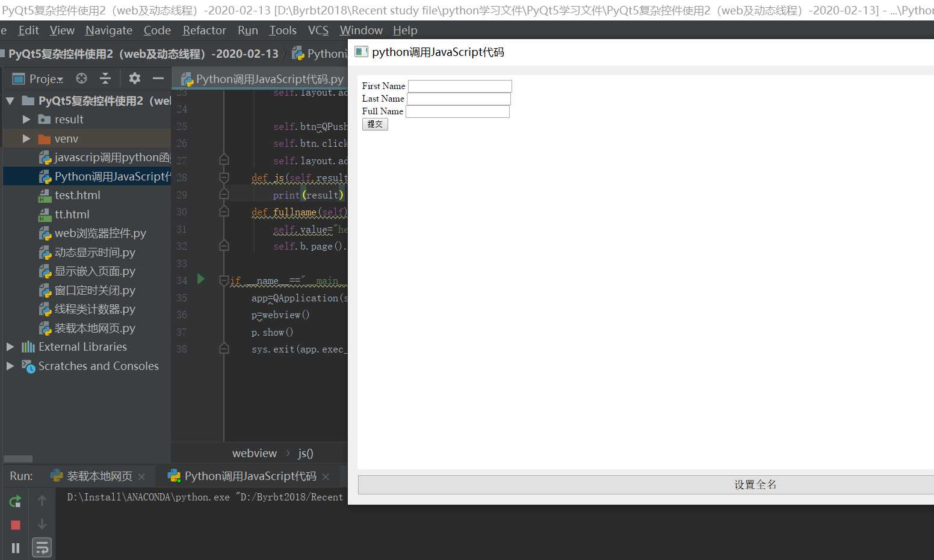Open Project panel settings gear
Image resolution: width=934 pixels, height=560 pixels.
pyautogui.click(x=134, y=78)
